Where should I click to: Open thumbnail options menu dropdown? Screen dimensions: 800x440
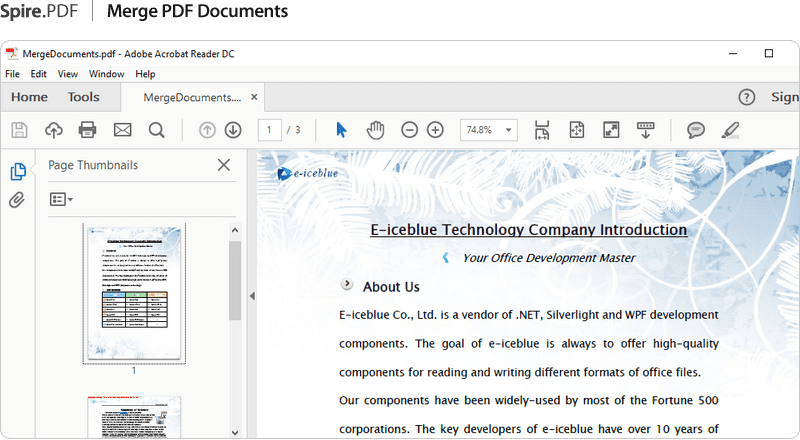coord(61,199)
